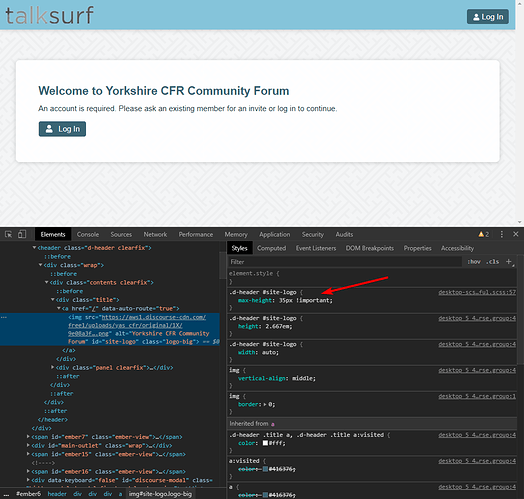Click the #fff color swatch
Screen dimensions: 524x499
tap(265, 443)
